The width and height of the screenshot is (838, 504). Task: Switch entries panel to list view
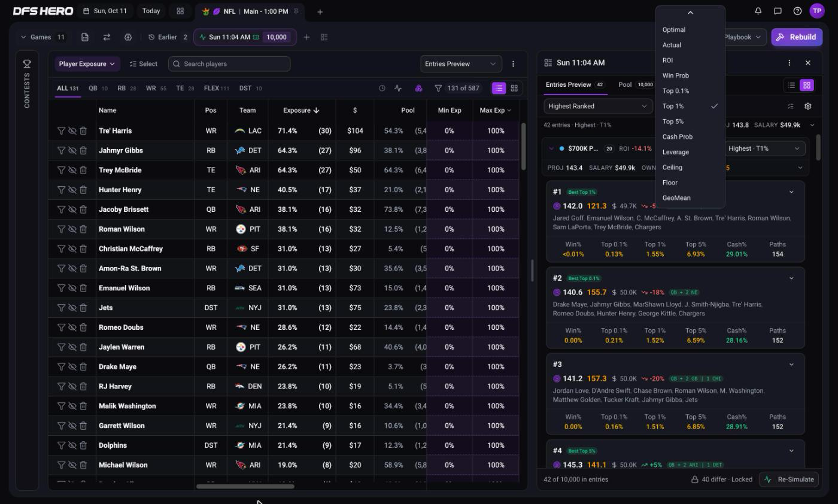(x=791, y=85)
